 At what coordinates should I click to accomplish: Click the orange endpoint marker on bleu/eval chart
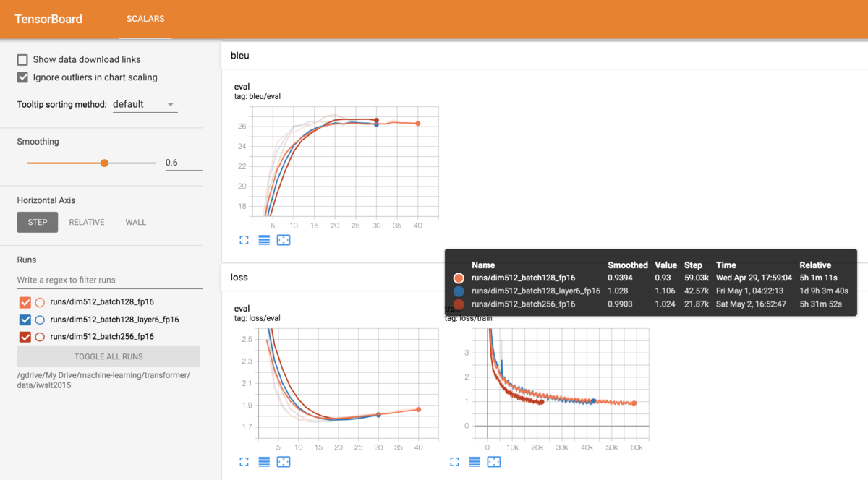(418, 124)
